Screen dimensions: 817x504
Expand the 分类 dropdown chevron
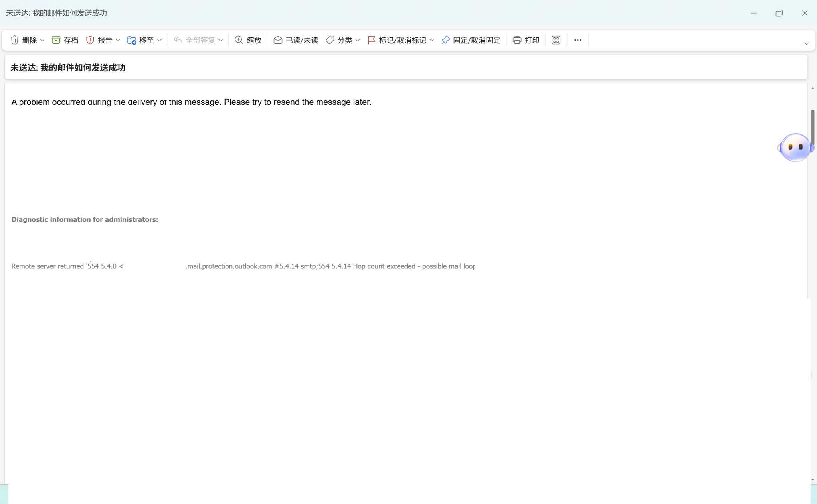point(357,41)
